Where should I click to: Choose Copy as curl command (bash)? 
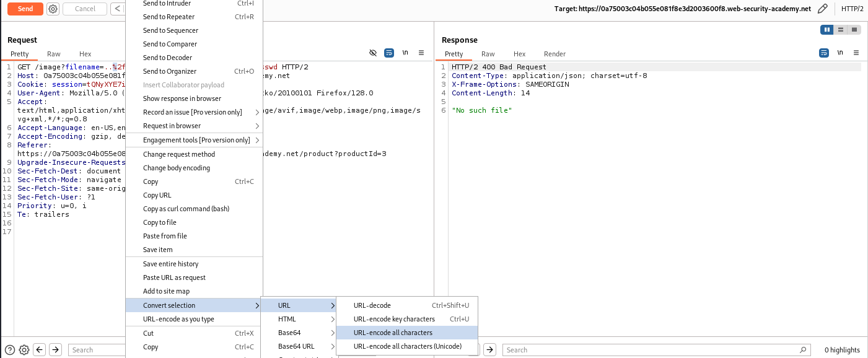click(x=194, y=209)
